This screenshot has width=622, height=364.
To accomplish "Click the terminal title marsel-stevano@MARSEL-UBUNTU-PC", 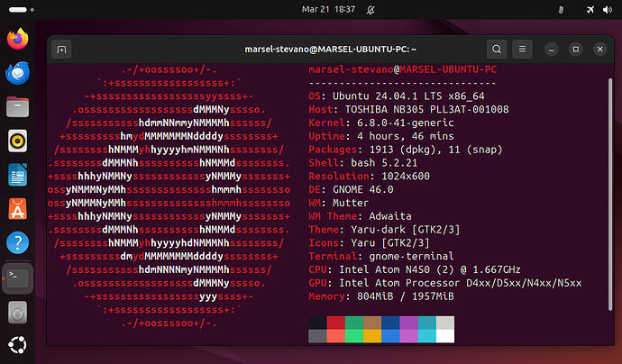I will pyautogui.click(x=330, y=50).
